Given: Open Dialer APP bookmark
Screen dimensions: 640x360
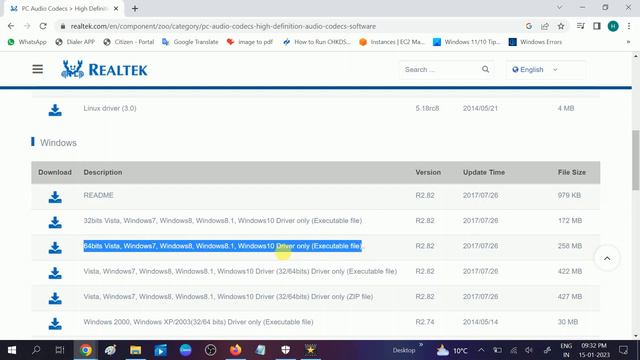Looking at the screenshot, I should click(x=75, y=42).
